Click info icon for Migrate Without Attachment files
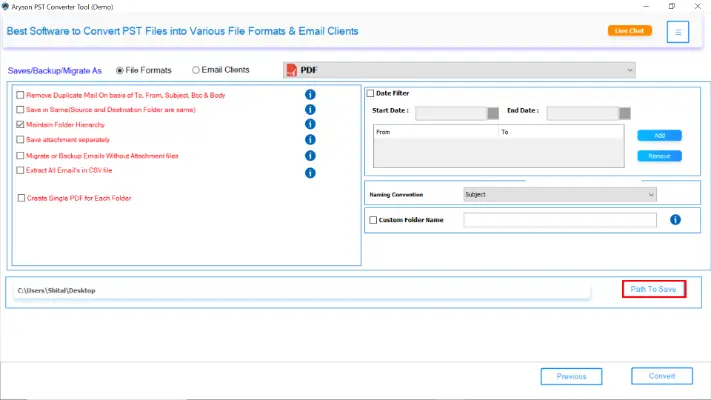Screen dimensions: 711x400 click(310, 156)
